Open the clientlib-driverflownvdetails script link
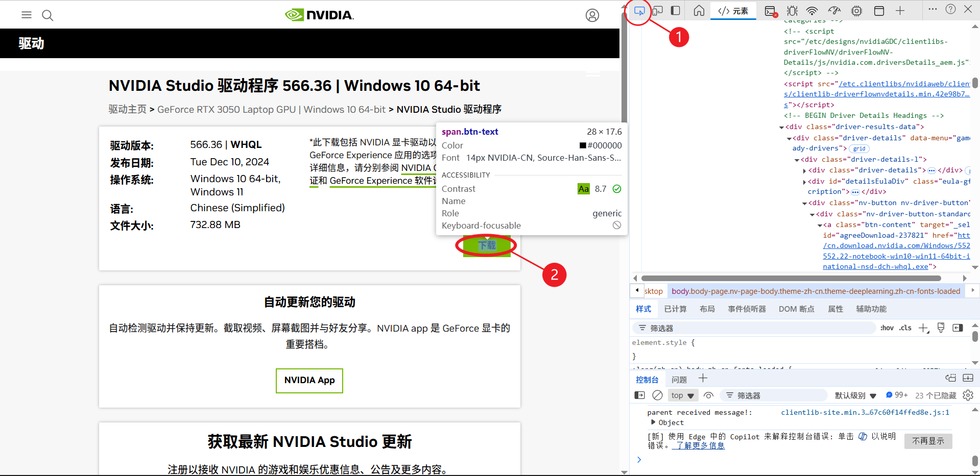This screenshot has width=980, height=476. click(x=877, y=94)
